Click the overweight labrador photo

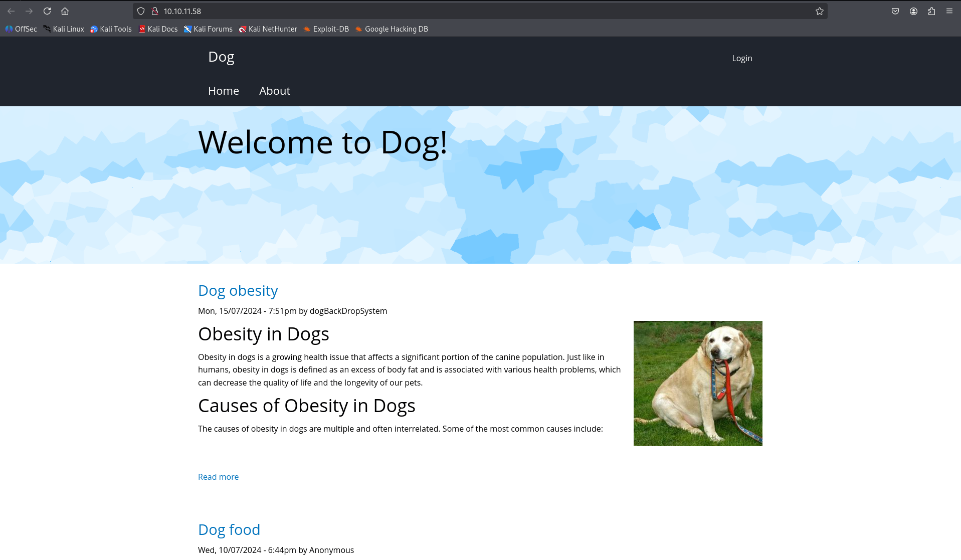698,384
